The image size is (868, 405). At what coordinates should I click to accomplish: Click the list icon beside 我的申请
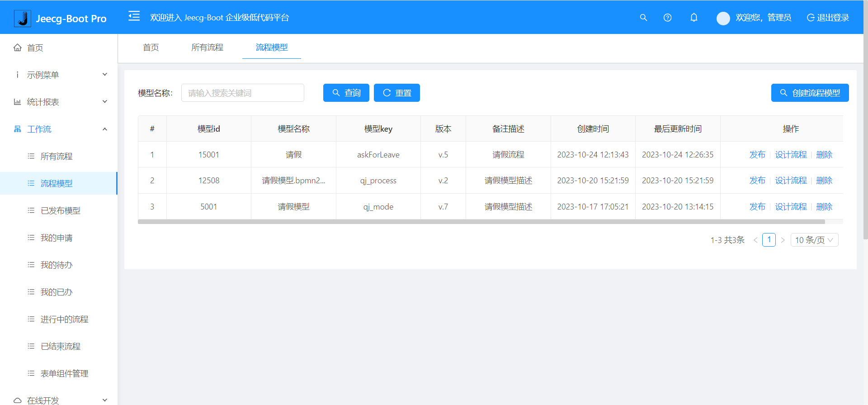[31, 238]
